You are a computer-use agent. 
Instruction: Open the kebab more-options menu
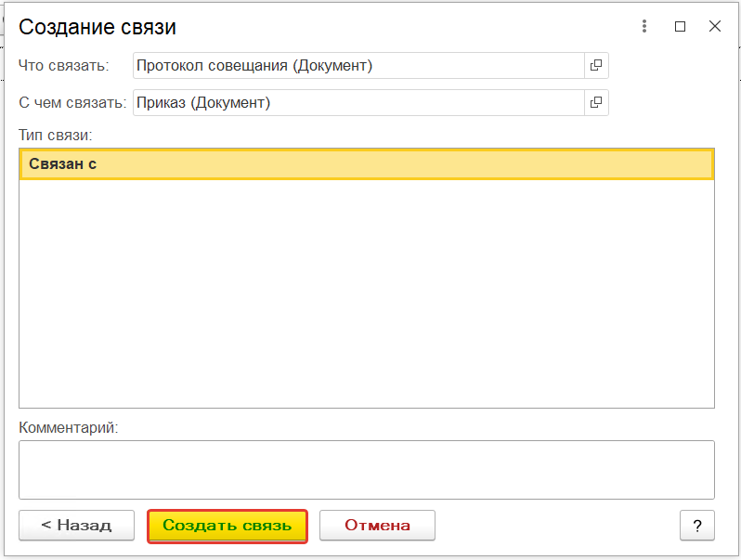tap(644, 27)
